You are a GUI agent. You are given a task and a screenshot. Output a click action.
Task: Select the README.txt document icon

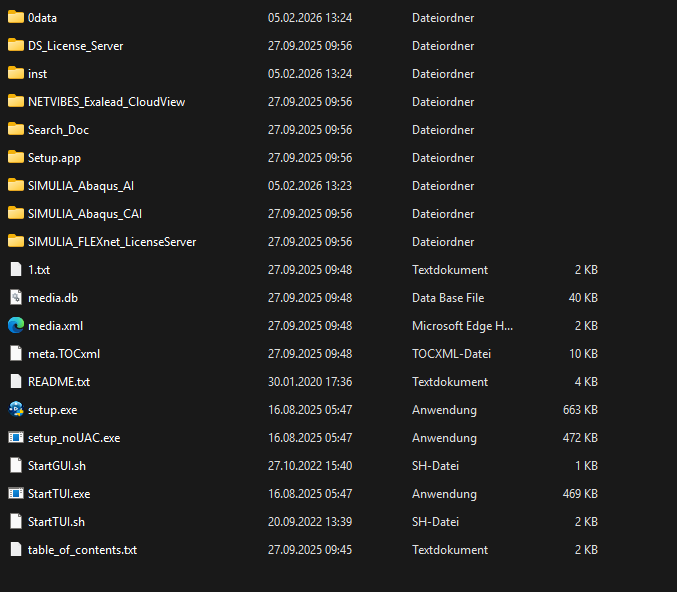tap(16, 381)
